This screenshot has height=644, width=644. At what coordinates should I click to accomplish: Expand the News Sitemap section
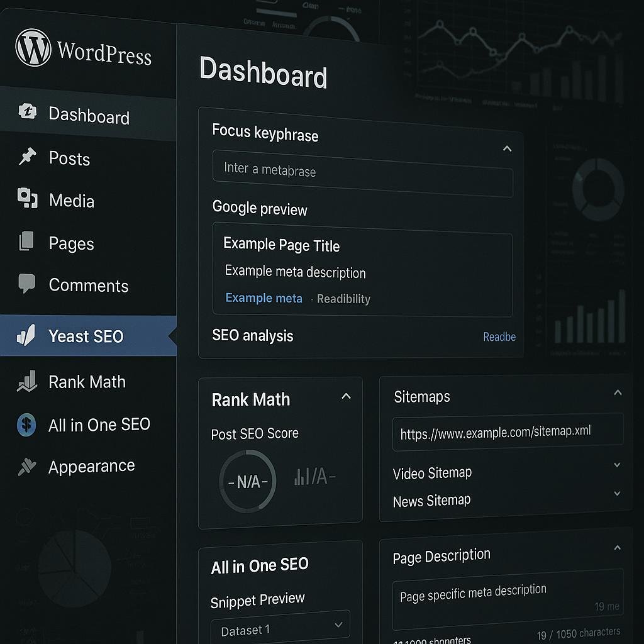click(617, 493)
